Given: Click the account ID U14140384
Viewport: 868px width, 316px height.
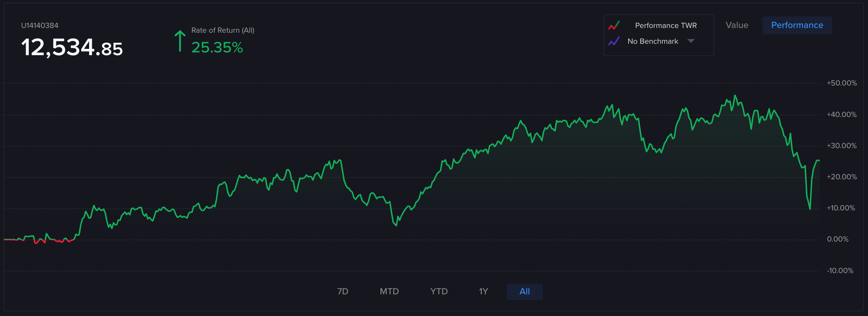Looking at the screenshot, I should (x=40, y=26).
